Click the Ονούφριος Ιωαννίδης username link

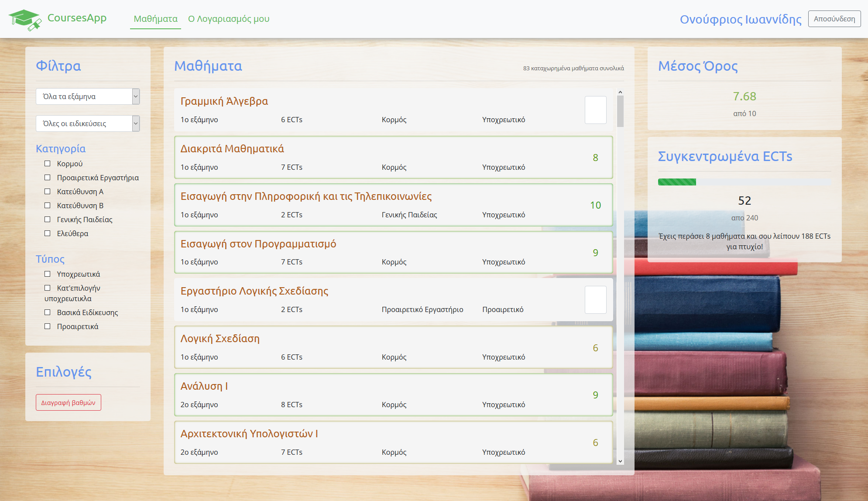(740, 19)
